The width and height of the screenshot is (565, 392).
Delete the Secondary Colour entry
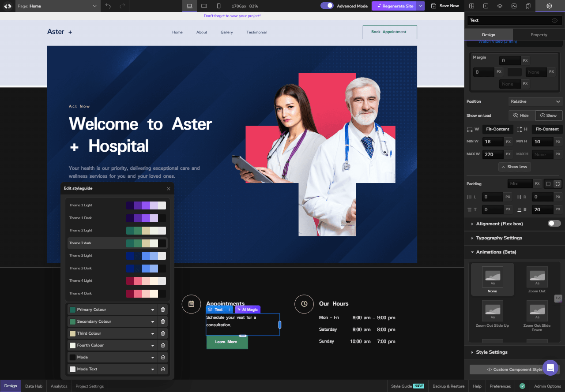click(162, 321)
